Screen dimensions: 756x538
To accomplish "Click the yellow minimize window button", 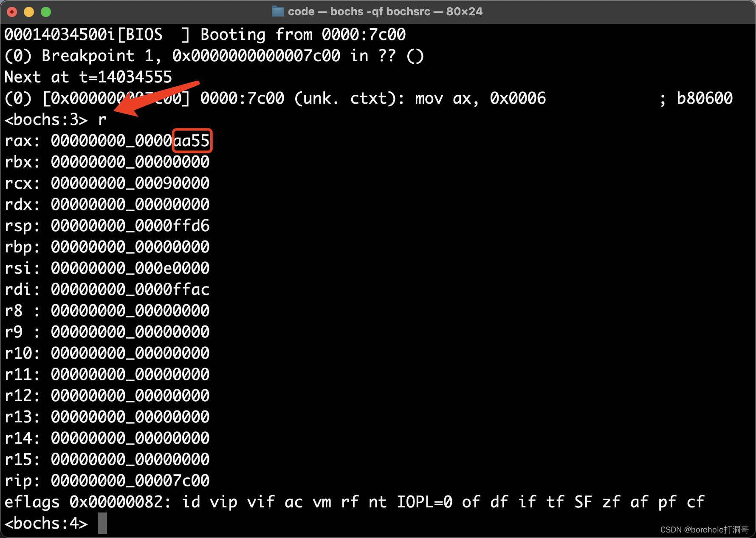I will coord(29,12).
